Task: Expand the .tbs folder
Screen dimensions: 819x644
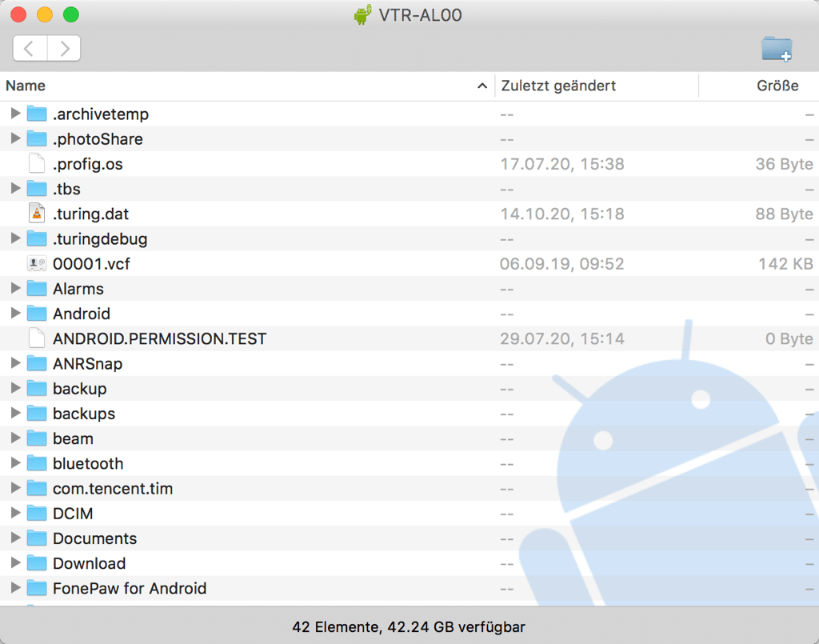Action: pos(15,188)
